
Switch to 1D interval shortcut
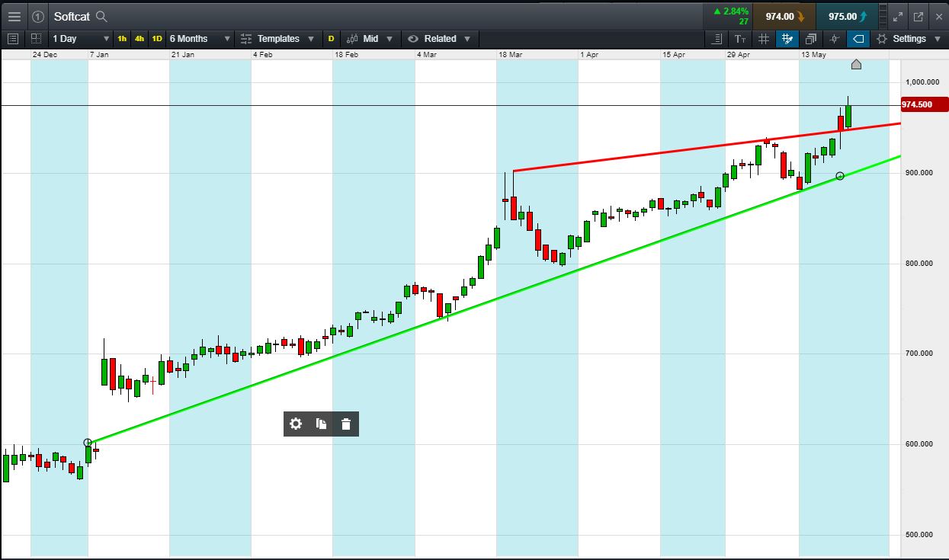click(x=157, y=38)
